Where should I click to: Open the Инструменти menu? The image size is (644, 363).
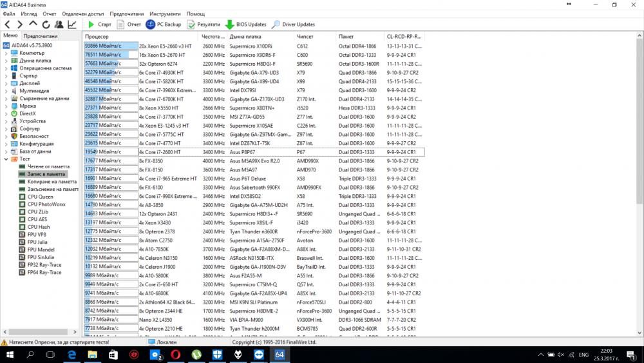(165, 14)
